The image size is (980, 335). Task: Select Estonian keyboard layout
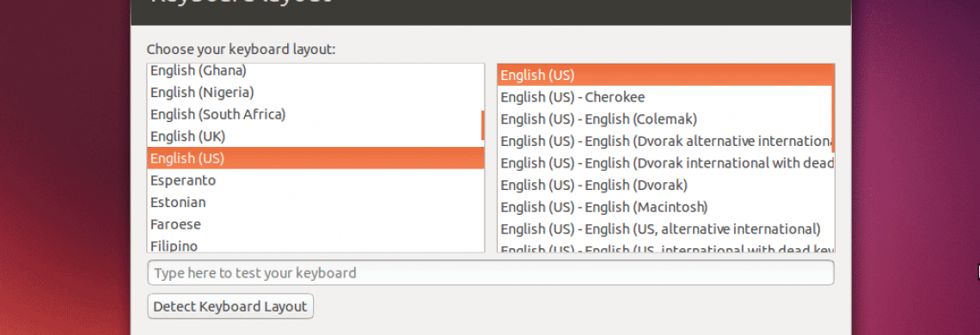(x=315, y=202)
